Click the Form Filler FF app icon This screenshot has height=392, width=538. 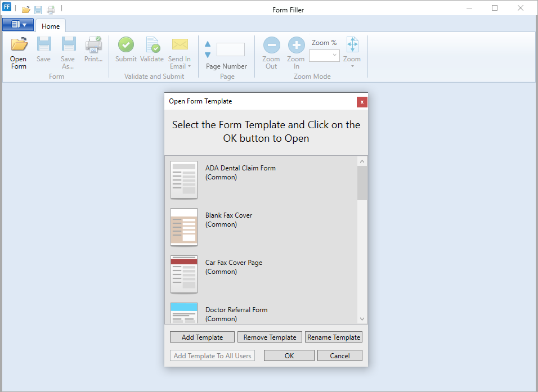(x=7, y=8)
